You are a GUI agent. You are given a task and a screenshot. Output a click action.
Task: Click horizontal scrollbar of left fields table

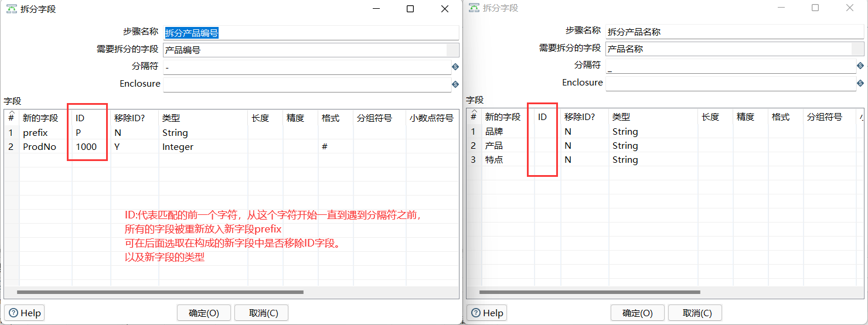(x=161, y=292)
